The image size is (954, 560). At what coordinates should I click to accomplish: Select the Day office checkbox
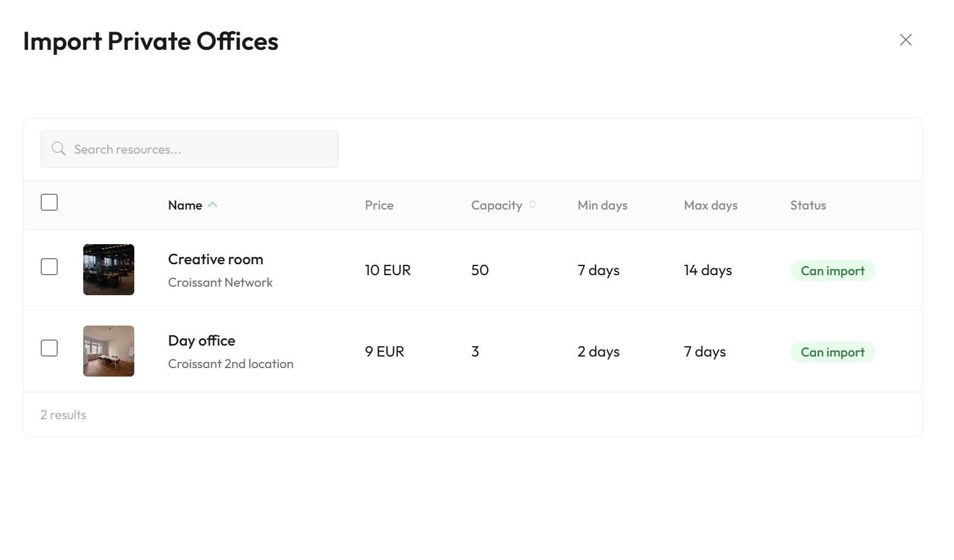[x=49, y=348]
